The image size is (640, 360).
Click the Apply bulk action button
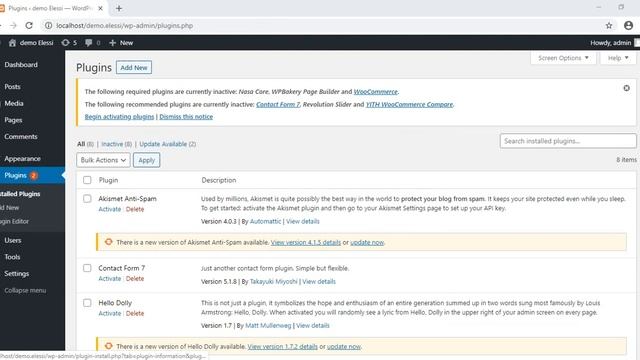click(x=147, y=160)
